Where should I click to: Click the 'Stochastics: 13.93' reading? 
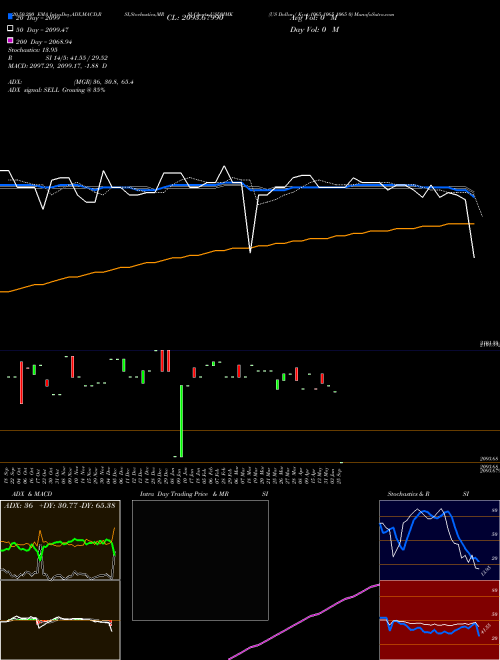pos(32,50)
